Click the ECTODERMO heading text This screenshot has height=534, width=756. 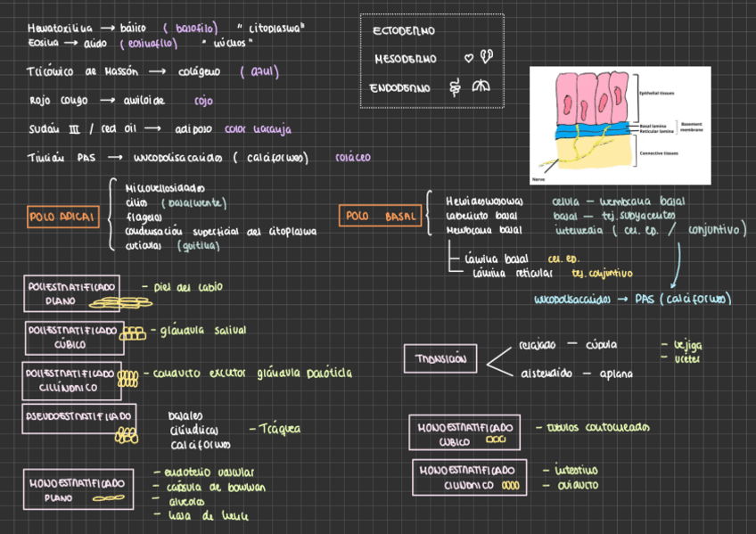coord(403,31)
